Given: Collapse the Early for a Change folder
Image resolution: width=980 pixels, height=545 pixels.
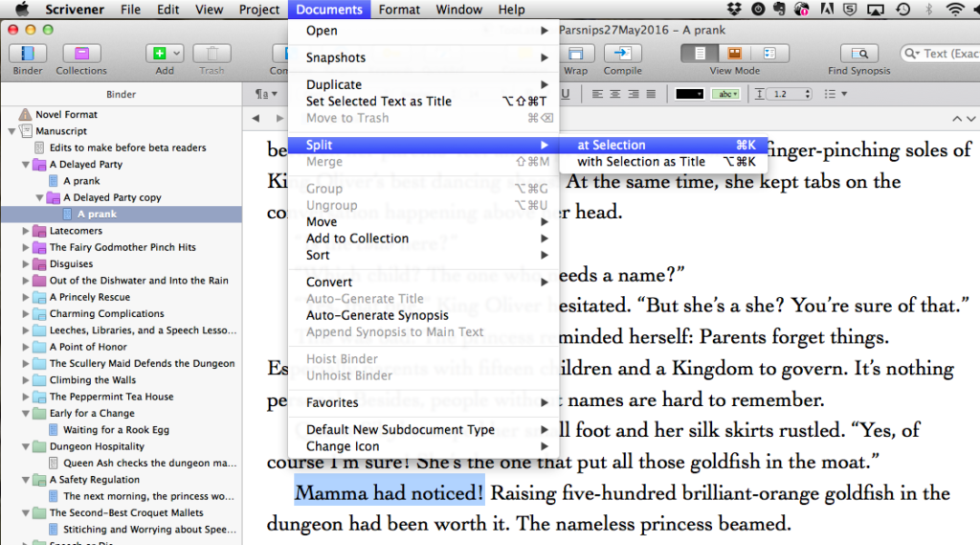Looking at the screenshot, I should click(26, 414).
